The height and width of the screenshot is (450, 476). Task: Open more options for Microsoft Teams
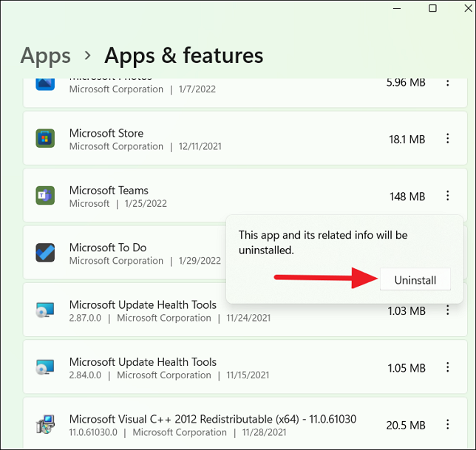(447, 196)
